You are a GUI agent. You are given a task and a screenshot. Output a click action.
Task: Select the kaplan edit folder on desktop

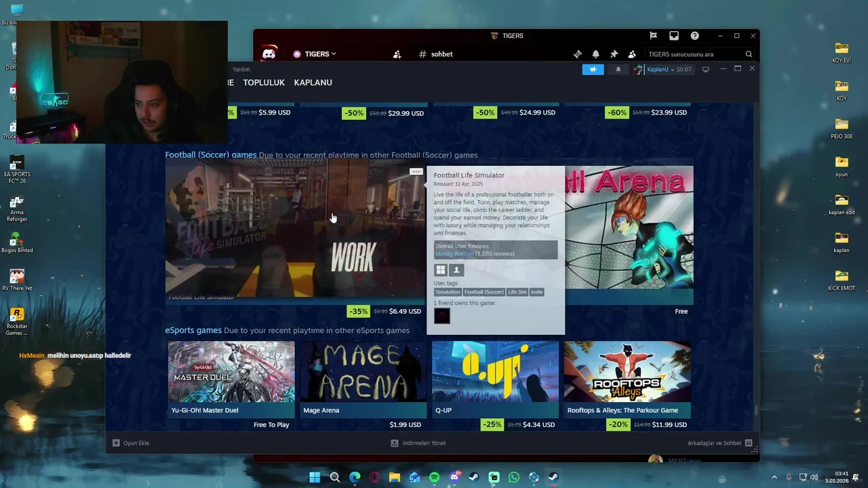click(x=842, y=204)
